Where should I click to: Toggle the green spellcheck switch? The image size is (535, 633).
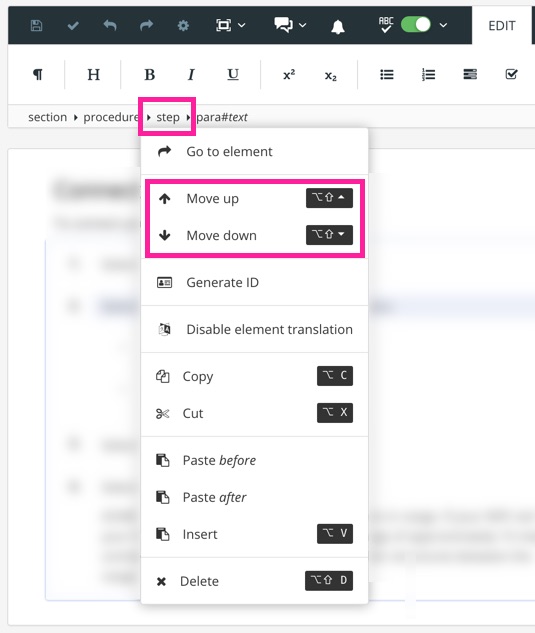click(416, 25)
